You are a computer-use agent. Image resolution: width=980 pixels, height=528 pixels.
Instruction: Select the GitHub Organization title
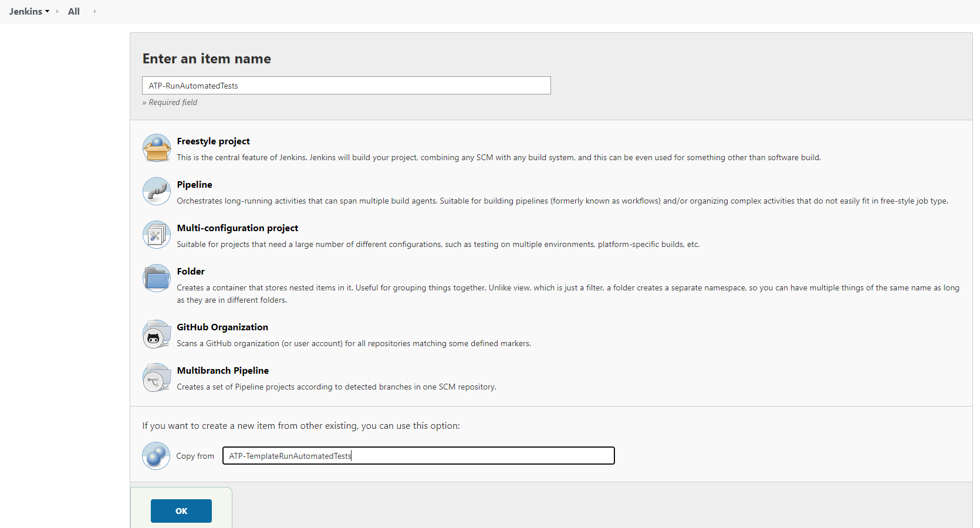222,327
